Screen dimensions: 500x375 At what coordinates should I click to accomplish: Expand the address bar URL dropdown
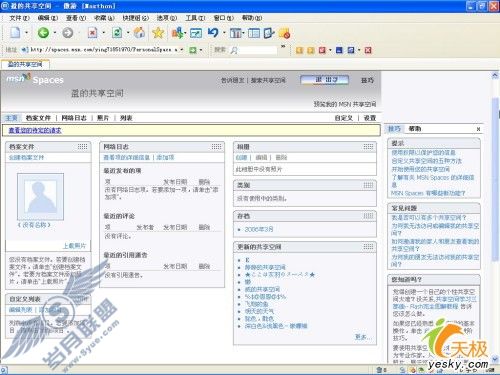[x=182, y=50]
